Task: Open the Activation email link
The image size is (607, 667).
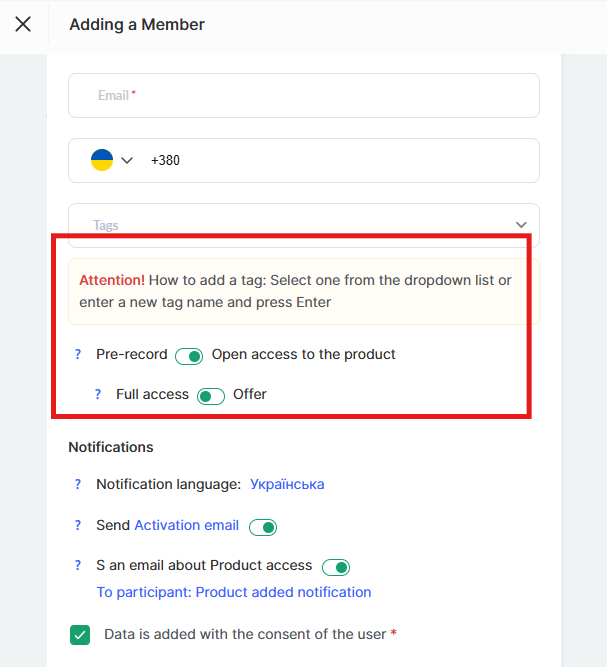Action: point(187,525)
